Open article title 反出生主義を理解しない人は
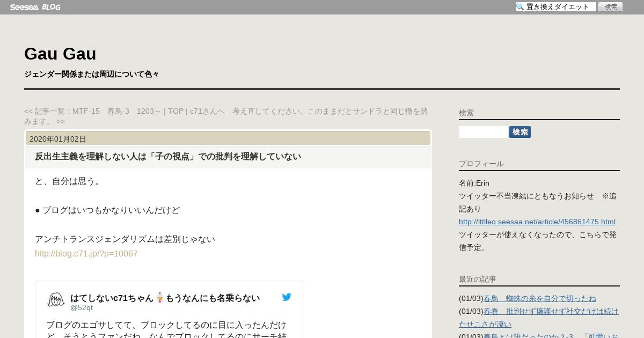The image size is (644, 338). 168,157
